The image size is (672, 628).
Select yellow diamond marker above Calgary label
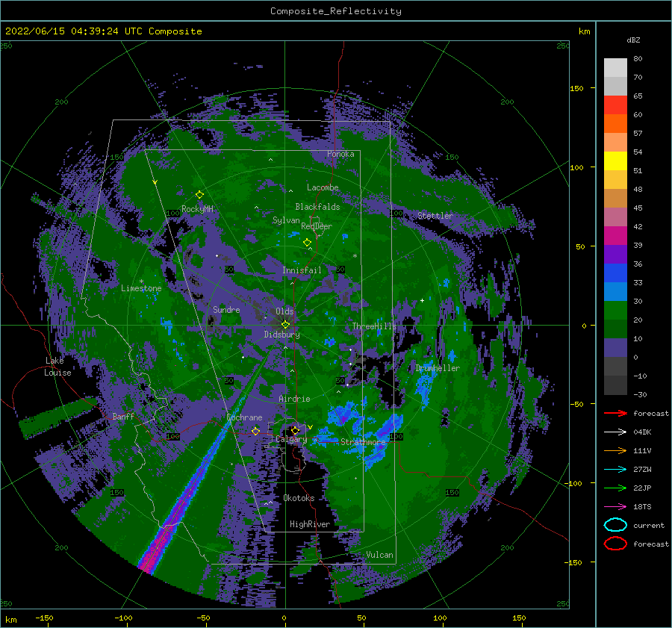(x=295, y=430)
